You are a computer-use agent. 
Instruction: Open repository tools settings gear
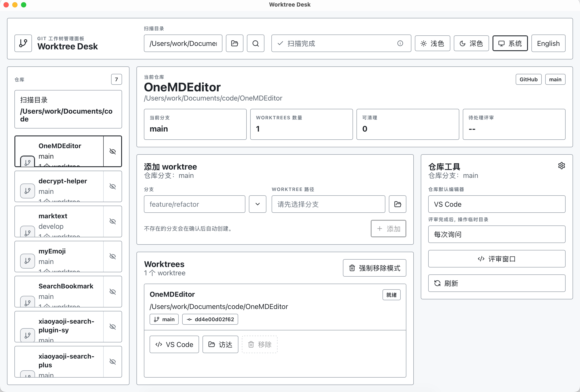coord(561,166)
